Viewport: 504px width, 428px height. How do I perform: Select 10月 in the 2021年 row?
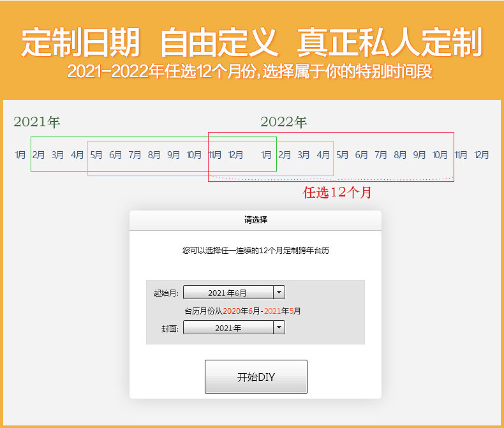pos(194,155)
